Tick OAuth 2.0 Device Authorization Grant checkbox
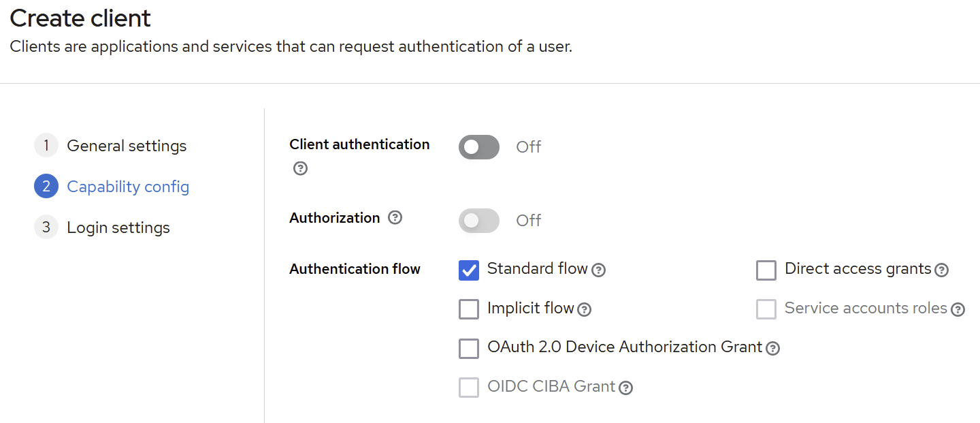The width and height of the screenshot is (980, 423). point(469,349)
